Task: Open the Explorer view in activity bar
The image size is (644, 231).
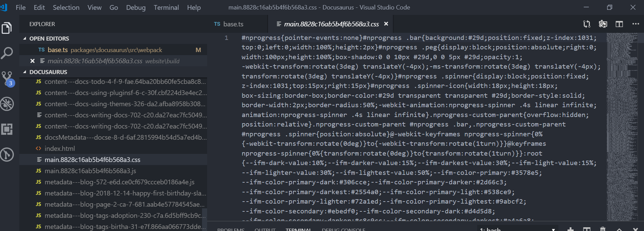Action: point(7,28)
